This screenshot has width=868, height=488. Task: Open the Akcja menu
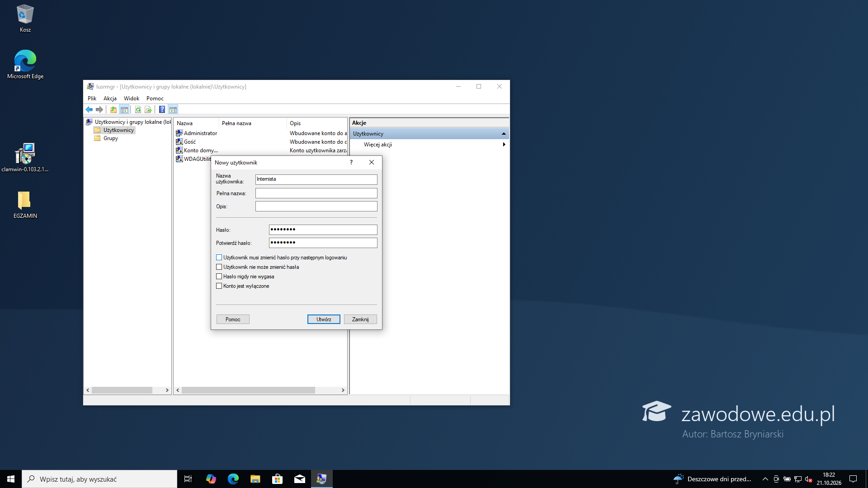pyautogui.click(x=110, y=99)
